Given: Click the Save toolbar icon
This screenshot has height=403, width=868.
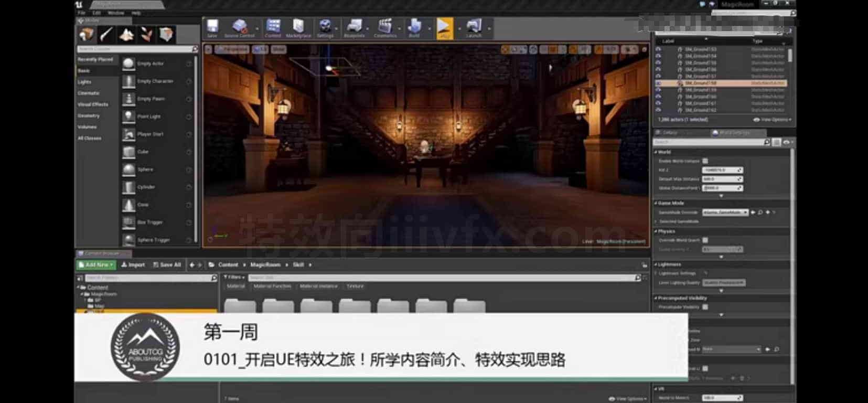Looking at the screenshot, I should [212, 28].
